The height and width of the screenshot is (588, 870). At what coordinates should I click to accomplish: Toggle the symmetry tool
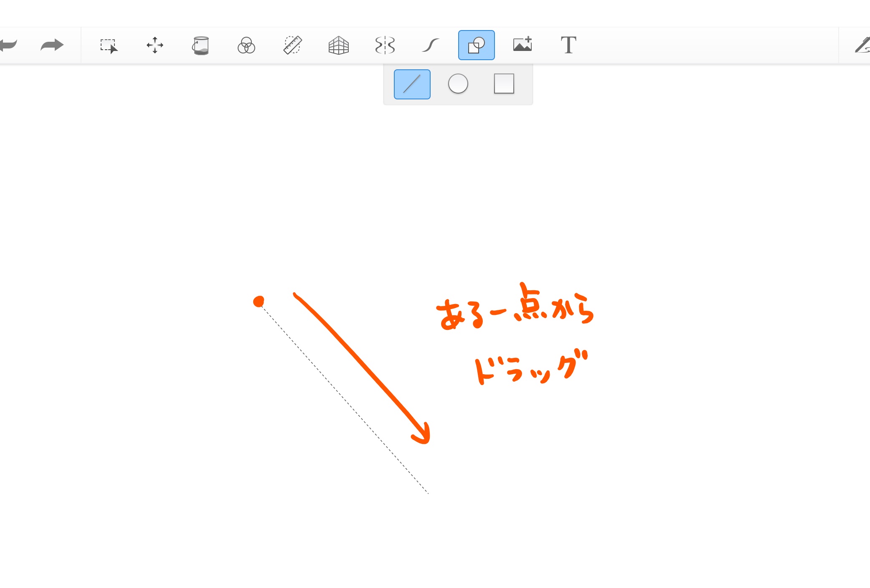385,45
